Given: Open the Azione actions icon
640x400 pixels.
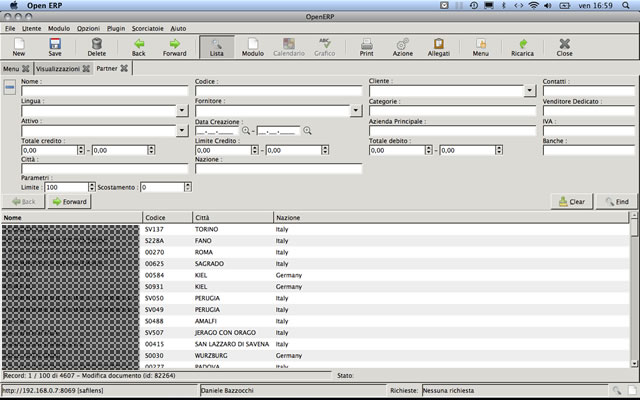Looking at the screenshot, I should [x=403, y=47].
